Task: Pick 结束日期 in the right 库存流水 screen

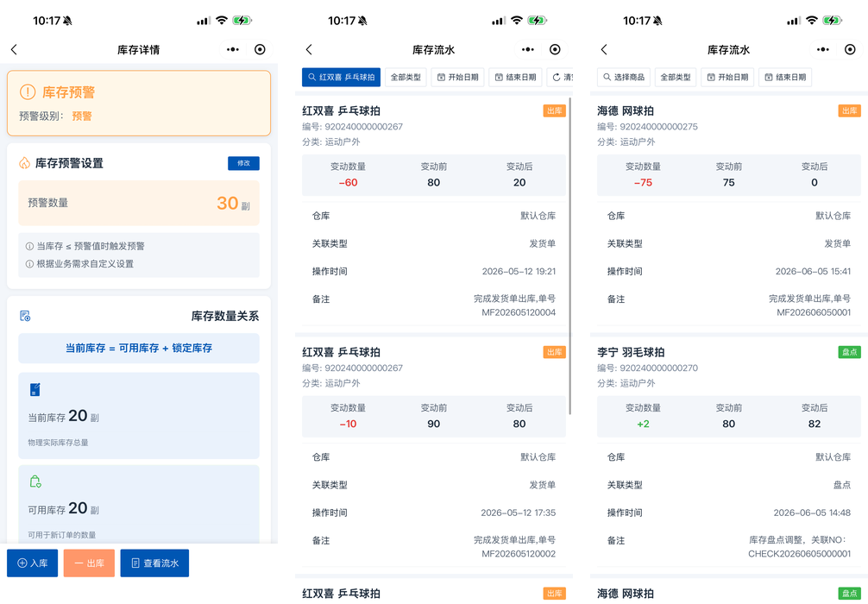Action: (785, 78)
